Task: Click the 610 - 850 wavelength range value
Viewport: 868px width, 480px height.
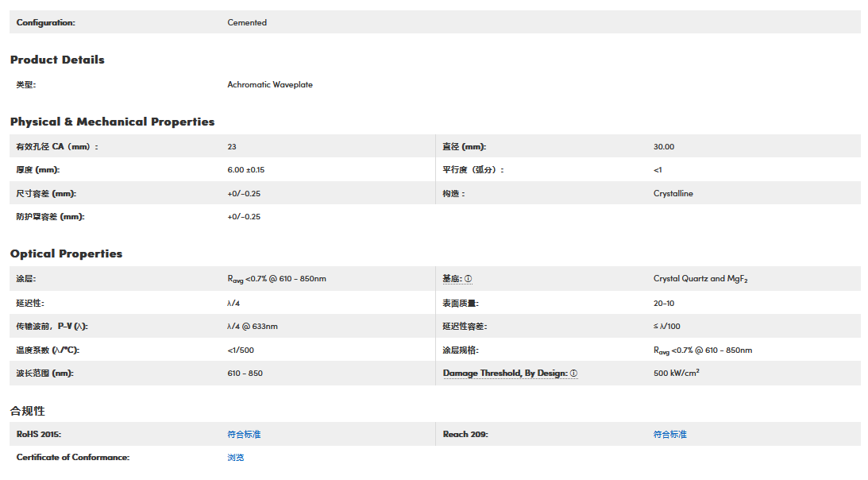Action: [245, 374]
